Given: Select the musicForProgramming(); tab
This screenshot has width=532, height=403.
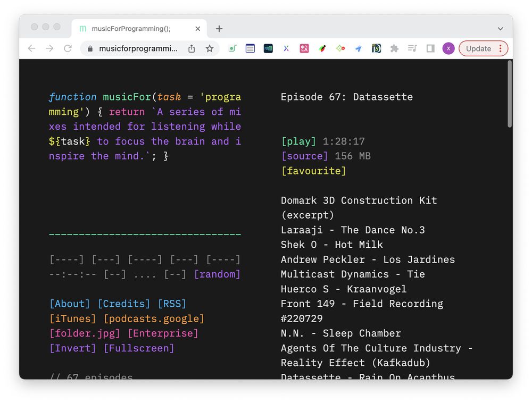Looking at the screenshot, I should (139, 29).
